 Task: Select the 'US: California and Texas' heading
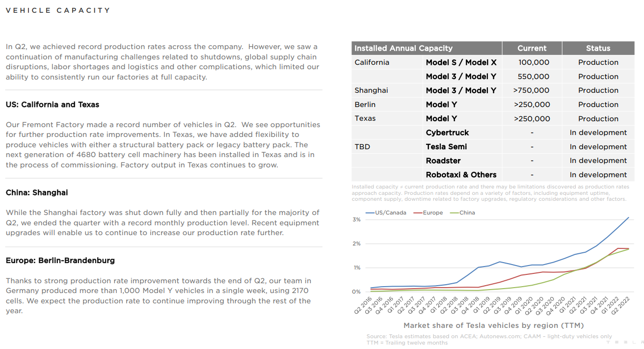53,105
